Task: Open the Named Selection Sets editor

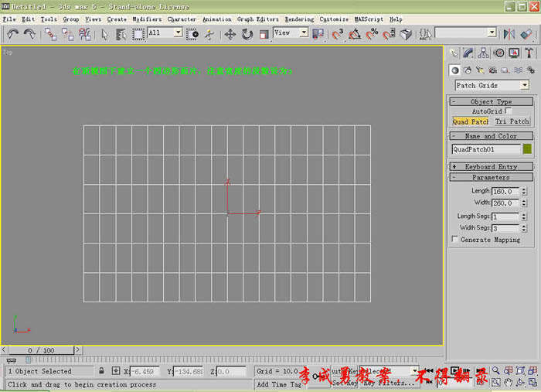Action: click(425, 34)
